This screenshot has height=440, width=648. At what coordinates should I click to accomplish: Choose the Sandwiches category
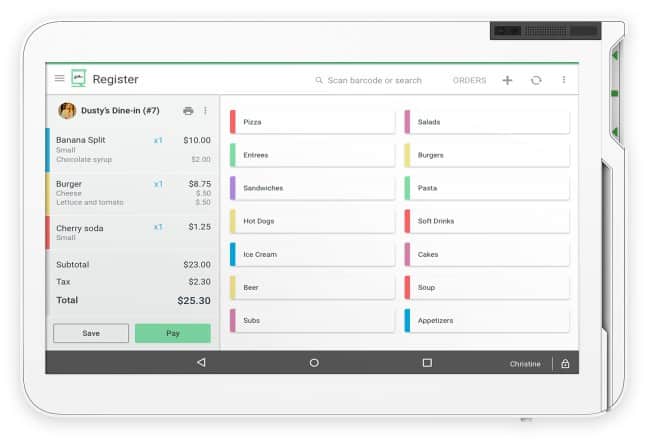[x=312, y=188]
